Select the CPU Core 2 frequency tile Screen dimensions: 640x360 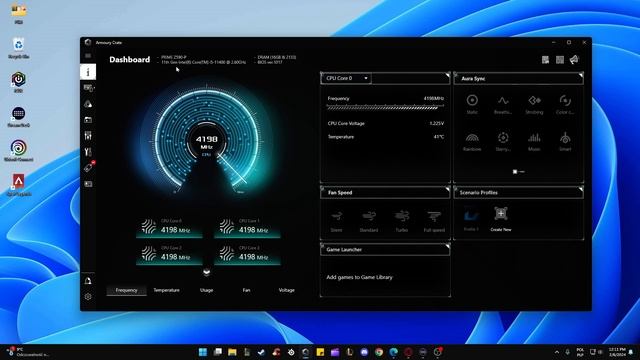[169, 255]
